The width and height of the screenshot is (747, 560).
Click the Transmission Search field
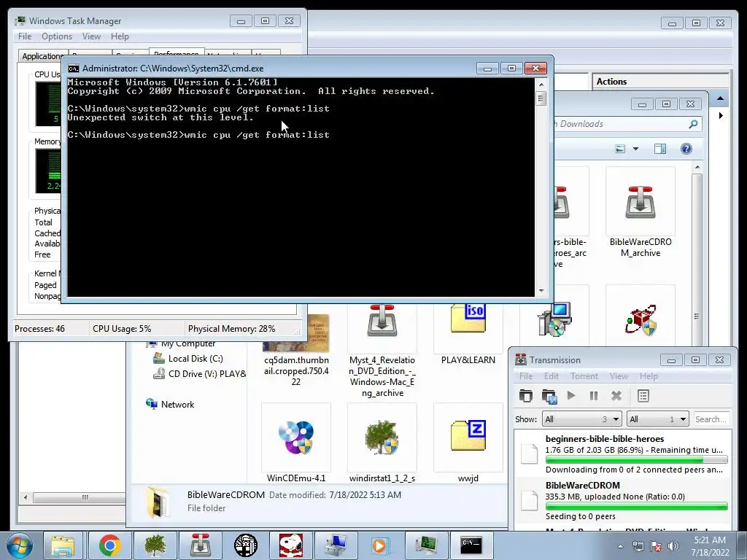point(711,419)
